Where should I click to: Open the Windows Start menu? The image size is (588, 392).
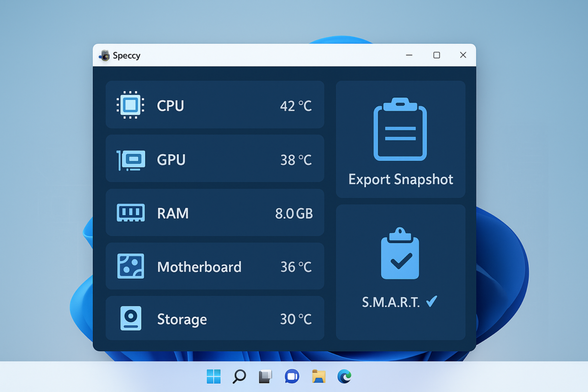click(214, 376)
